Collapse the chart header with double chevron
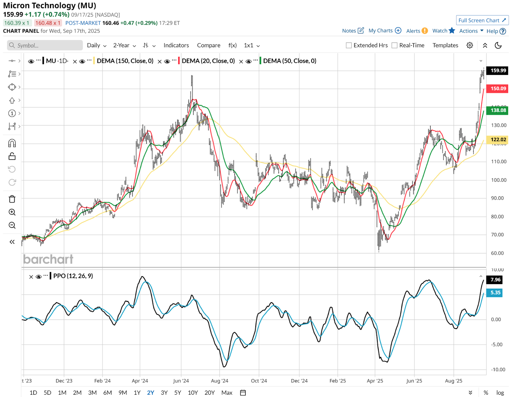Screen dimensions: 532x397 point(485,45)
